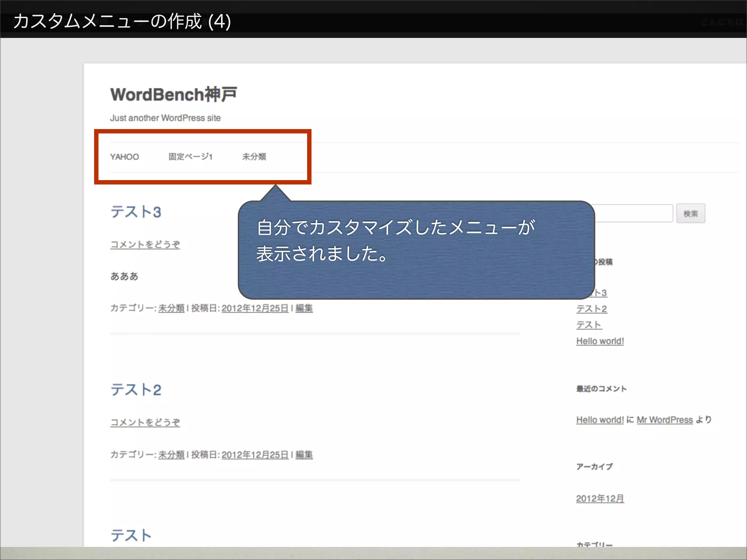Focus the sidebar search input field
Viewport: 747px width, 560px height.
634,213
